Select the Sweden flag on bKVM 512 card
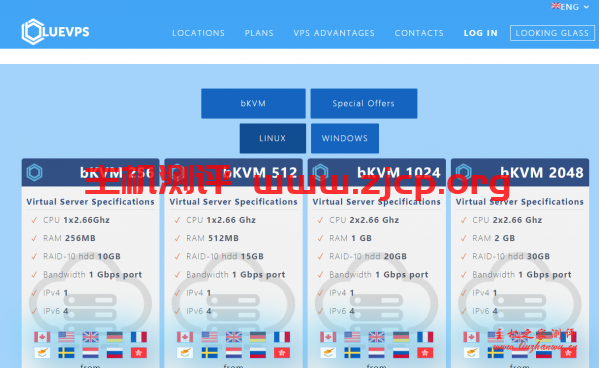Viewport: 599px width, 368px height. pos(209,353)
